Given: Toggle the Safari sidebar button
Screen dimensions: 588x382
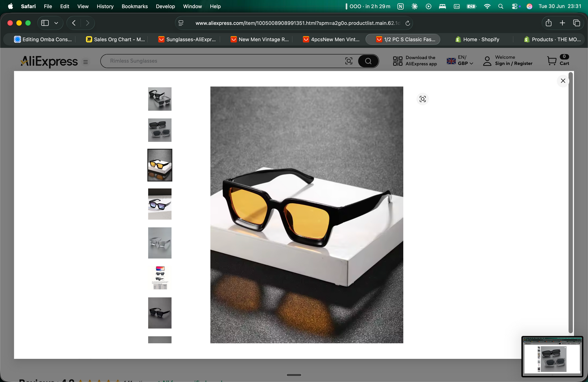Looking at the screenshot, I should point(45,23).
